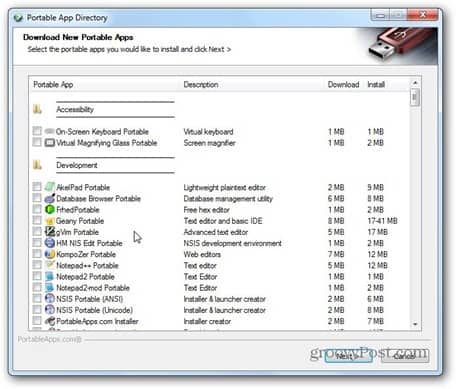
Task: Click the FrhedPortable green icon
Action: click(x=49, y=209)
